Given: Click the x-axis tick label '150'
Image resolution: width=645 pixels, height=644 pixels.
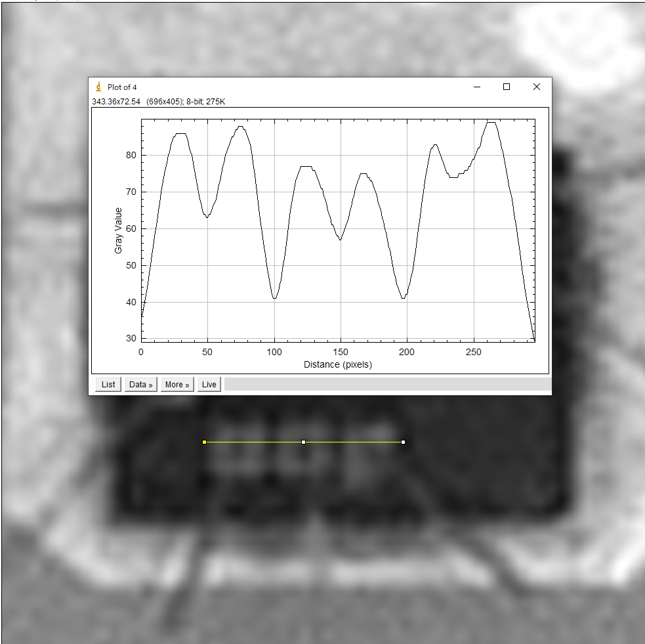Looking at the screenshot, I should click(341, 353).
